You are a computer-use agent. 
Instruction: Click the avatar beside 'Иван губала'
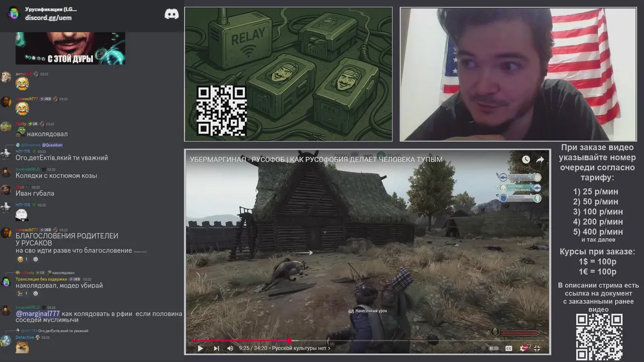tap(6, 190)
